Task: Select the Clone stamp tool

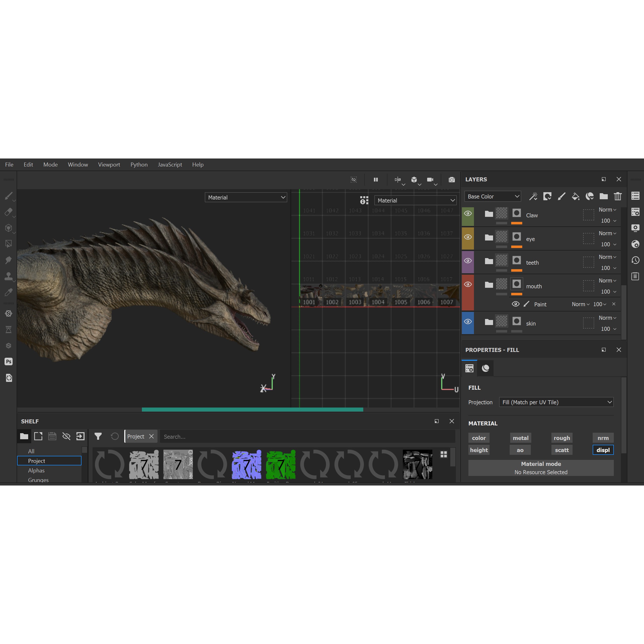Action: (9, 276)
